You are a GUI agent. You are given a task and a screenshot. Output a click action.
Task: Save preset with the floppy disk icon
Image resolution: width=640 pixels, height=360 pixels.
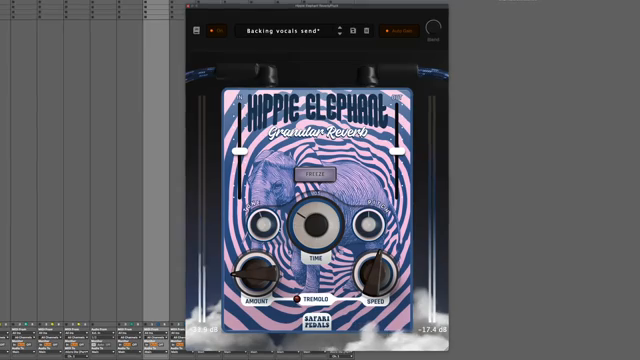click(353, 31)
